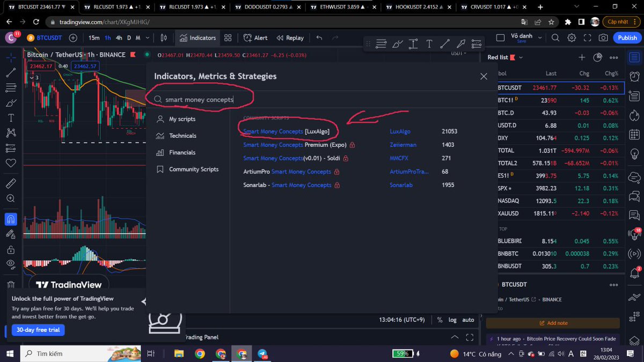The width and height of the screenshot is (644, 362).
Task: Open the timeframe dropdown chevron after M
Action: (x=147, y=38)
